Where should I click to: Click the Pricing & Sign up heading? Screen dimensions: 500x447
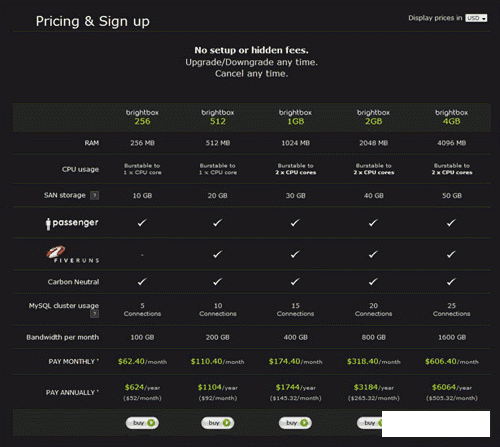(x=93, y=21)
